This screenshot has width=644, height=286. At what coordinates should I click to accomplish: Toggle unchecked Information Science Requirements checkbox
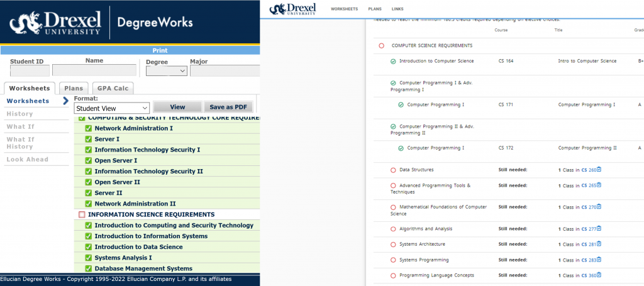click(82, 214)
